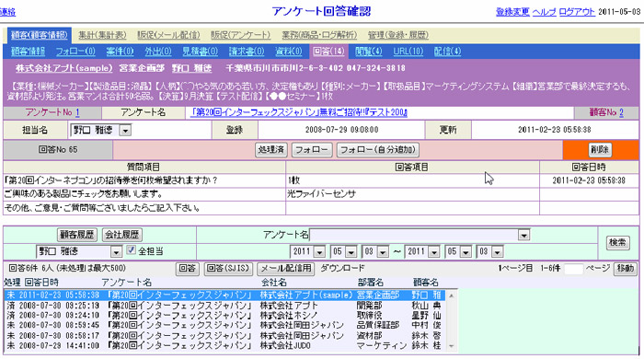This screenshot has height=359, width=644.
Task: Open the 見積書(0) sub-tab
Action: [x=200, y=52]
